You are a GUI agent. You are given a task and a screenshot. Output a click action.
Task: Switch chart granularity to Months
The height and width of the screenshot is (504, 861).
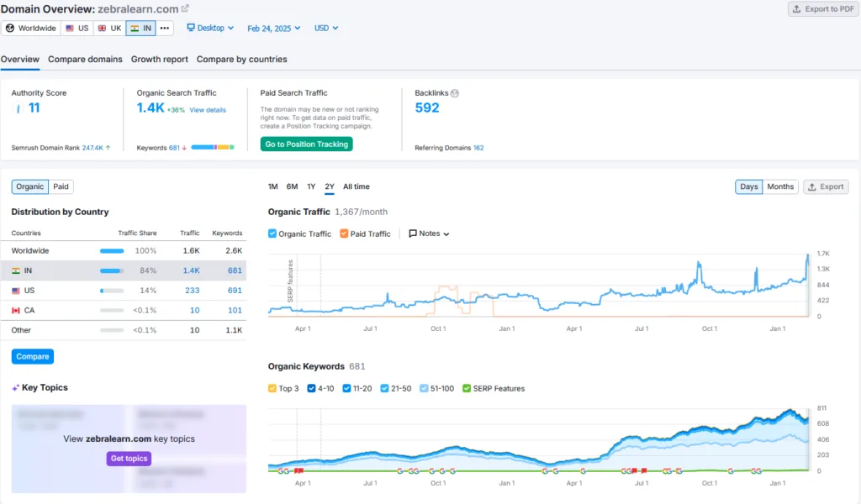[780, 187]
